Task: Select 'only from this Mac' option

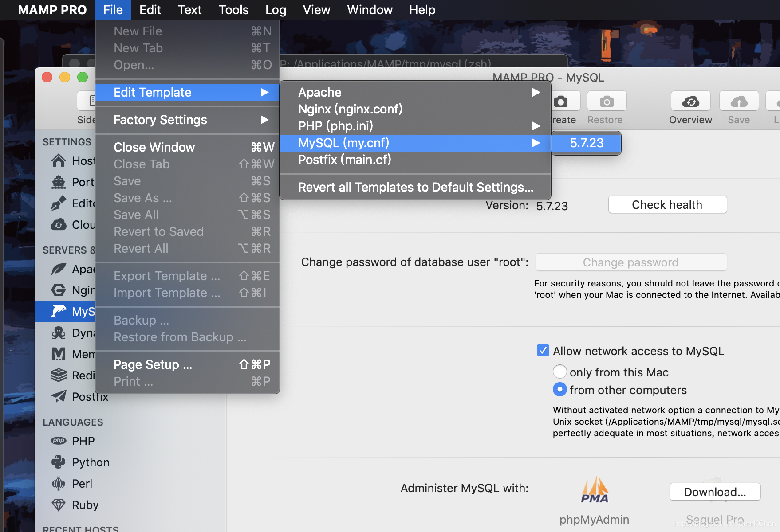Action: [559, 372]
